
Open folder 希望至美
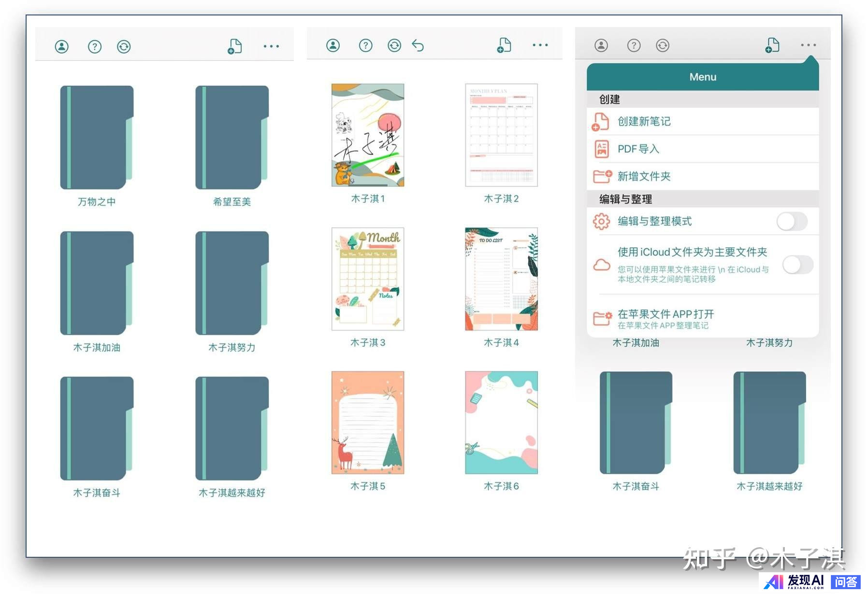pos(232,137)
